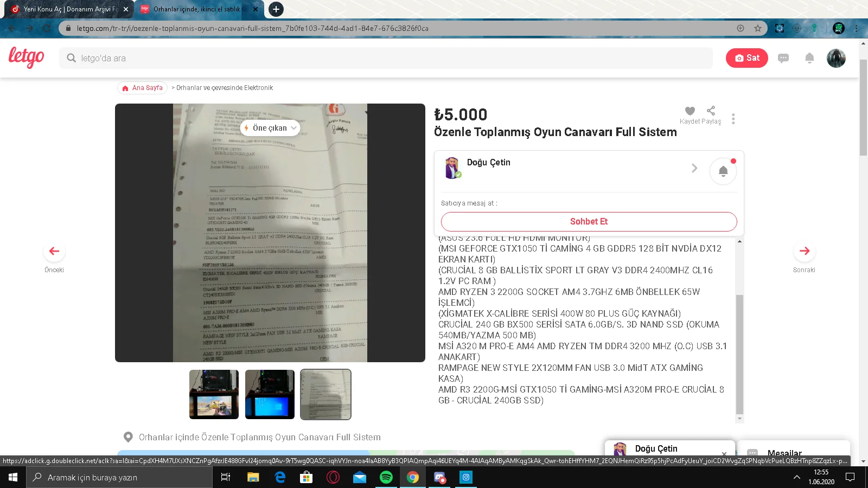Open File Explorer from the taskbar
868x488 pixels.
coord(253,477)
